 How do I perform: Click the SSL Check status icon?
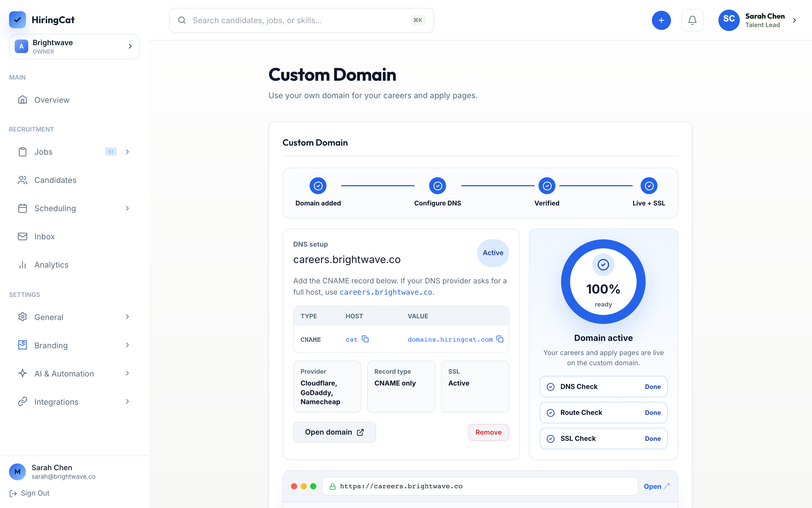coord(551,439)
